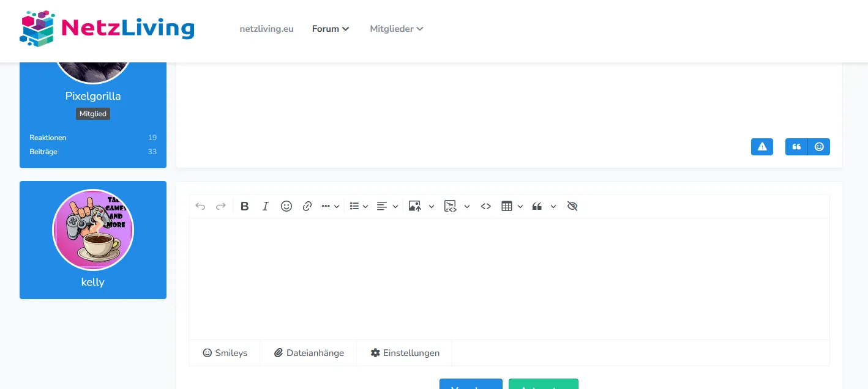
Task: Toggle spoiler with the crossed-eye icon
Action: (572, 206)
